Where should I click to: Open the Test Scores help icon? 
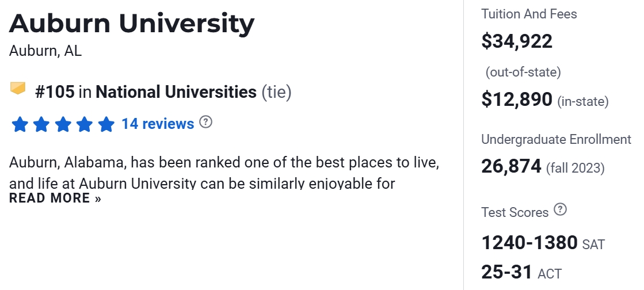(560, 210)
